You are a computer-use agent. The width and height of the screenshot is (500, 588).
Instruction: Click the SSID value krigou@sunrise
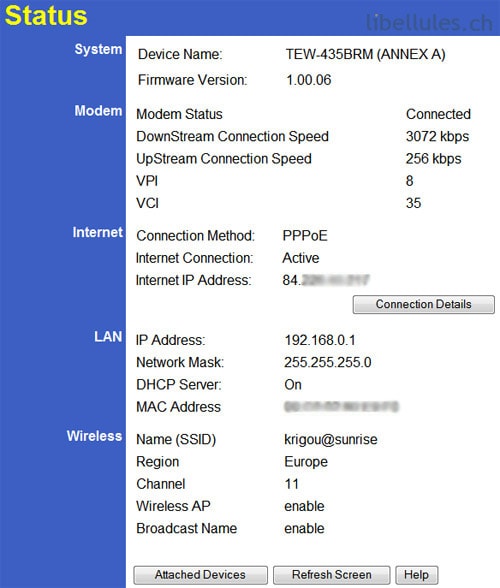tap(331, 440)
